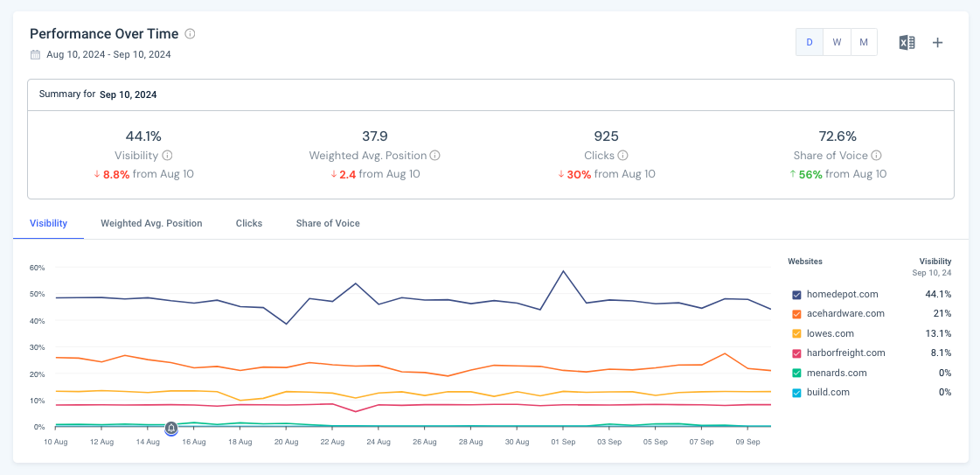Click the homedepot.com legend label
Screen dimensions: 980x475
(842, 294)
